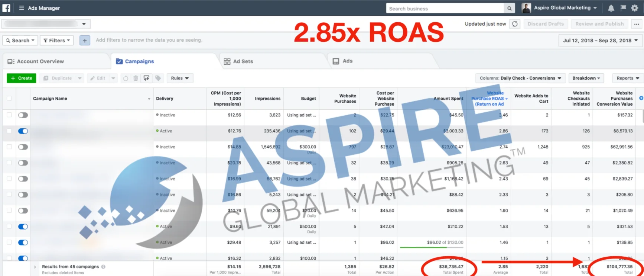644x276 pixels.
Task: Sort by Website Purchase ROAS column header
Action: pos(489,99)
